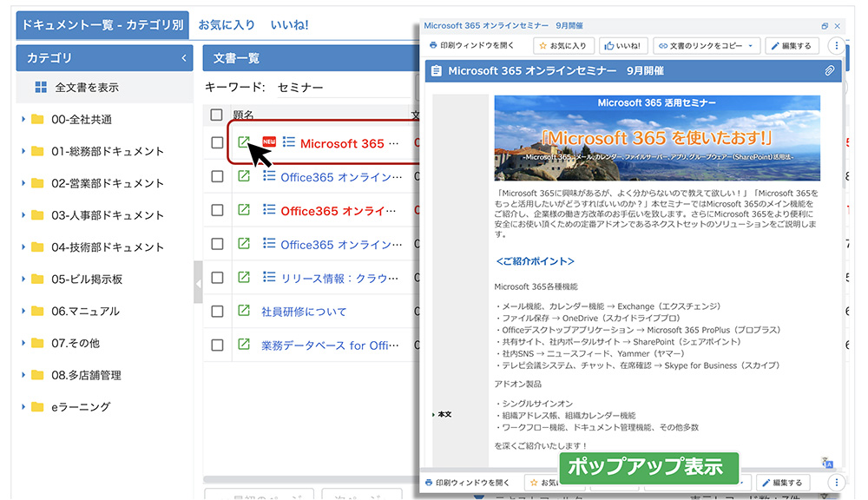Expand the 01-総務部ドキュメント folder arrow
This screenshot has height=500, width=868.
tap(23, 151)
